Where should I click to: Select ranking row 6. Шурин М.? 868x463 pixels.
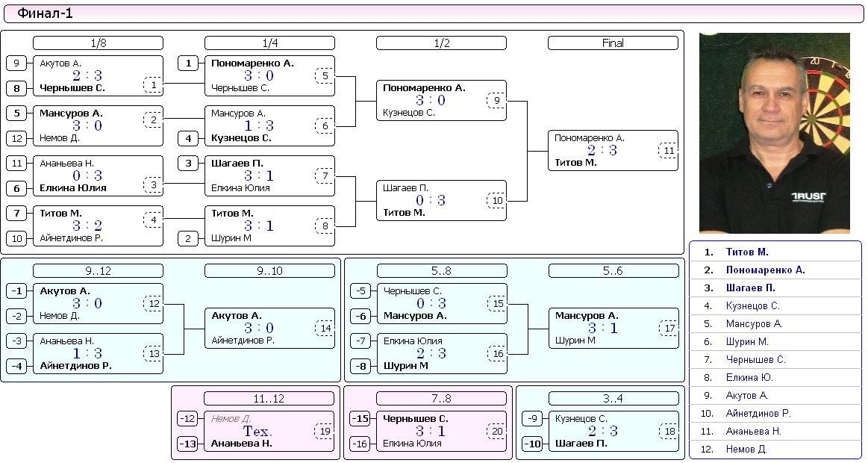click(775, 342)
